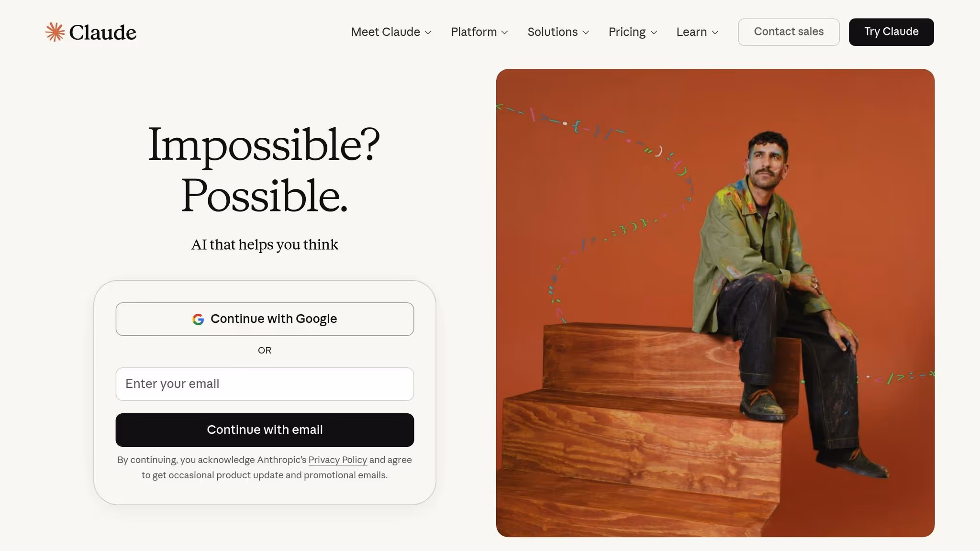Expand the Meet Claude chevron
The width and height of the screenshot is (980, 551).
click(x=428, y=33)
